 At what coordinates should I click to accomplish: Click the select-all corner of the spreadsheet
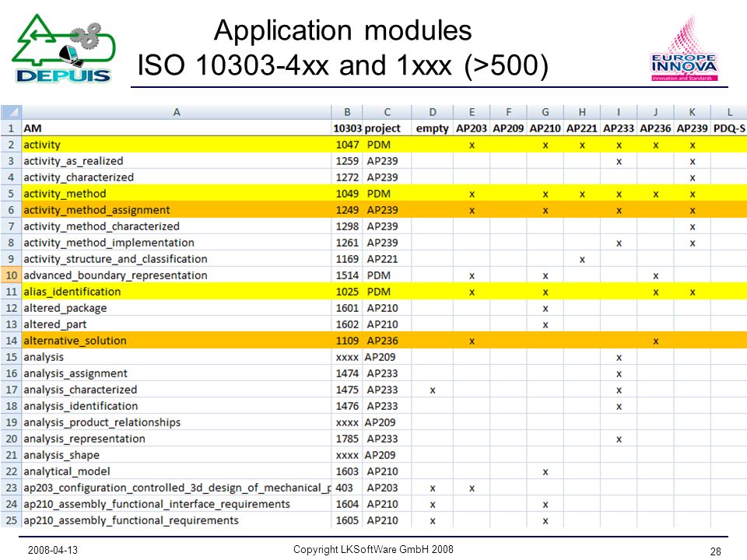[x=11, y=112]
